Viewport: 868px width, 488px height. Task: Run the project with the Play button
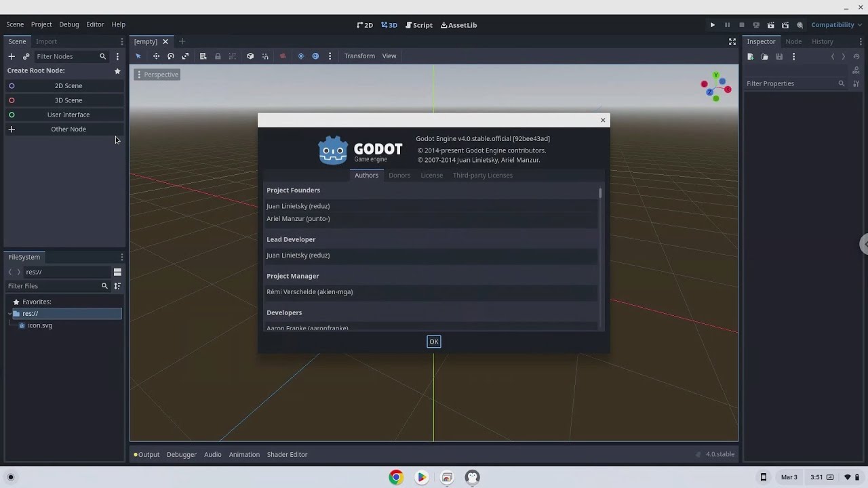(x=713, y=25)
